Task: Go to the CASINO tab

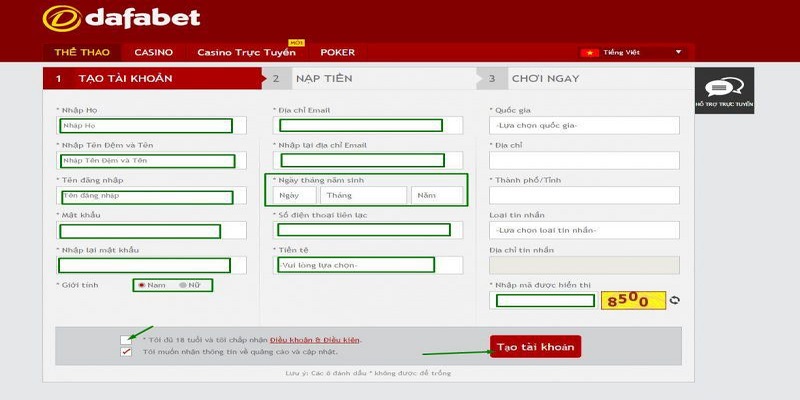Action: (154, 53)
